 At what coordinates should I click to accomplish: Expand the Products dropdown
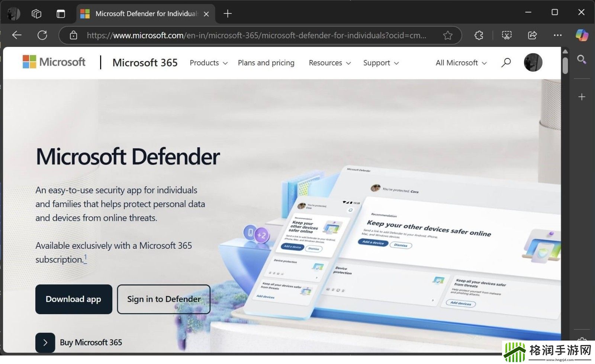tap(208, 63)
